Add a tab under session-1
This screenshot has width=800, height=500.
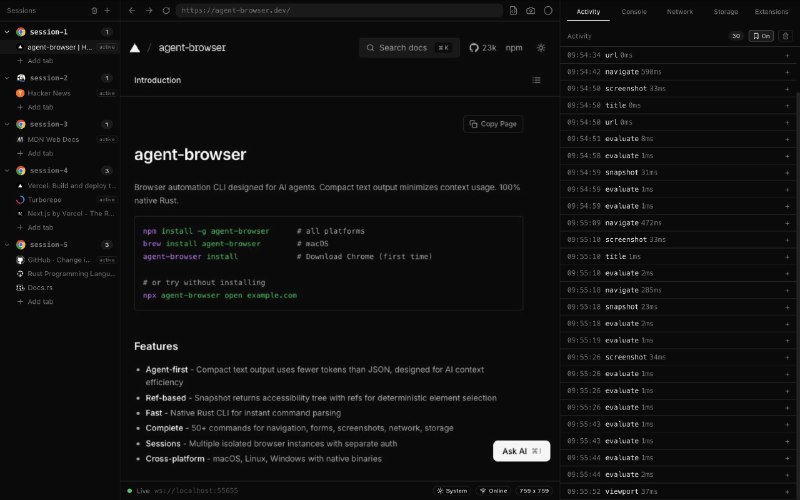[35, 61]
